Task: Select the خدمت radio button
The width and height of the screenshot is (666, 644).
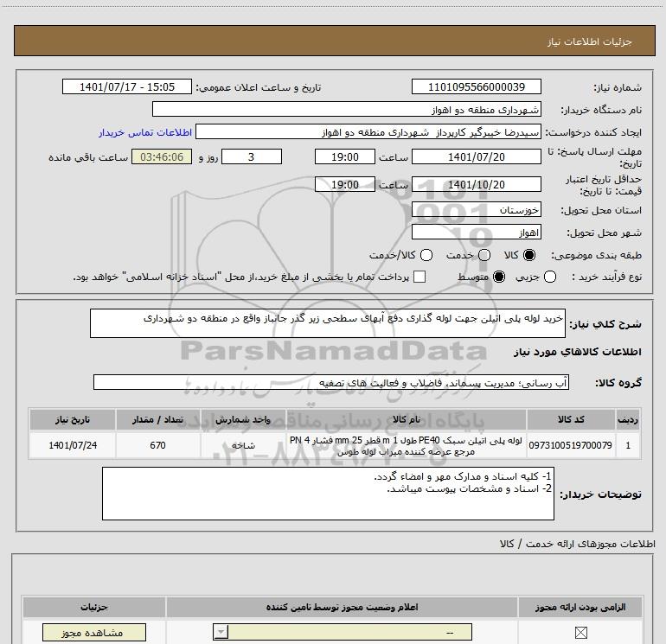Action: pyautogui.click(x=484, y=255)
